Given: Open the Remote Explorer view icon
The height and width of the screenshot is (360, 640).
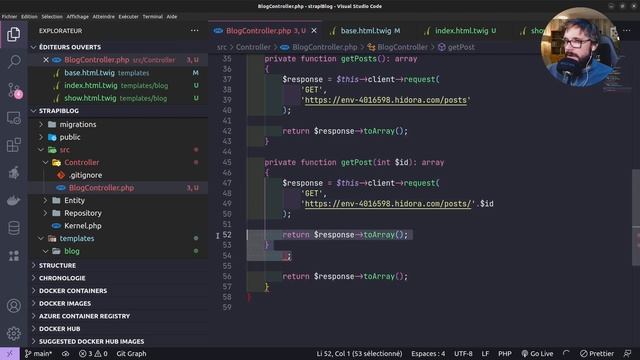Looking at the screenshot, I should (13, 118).
